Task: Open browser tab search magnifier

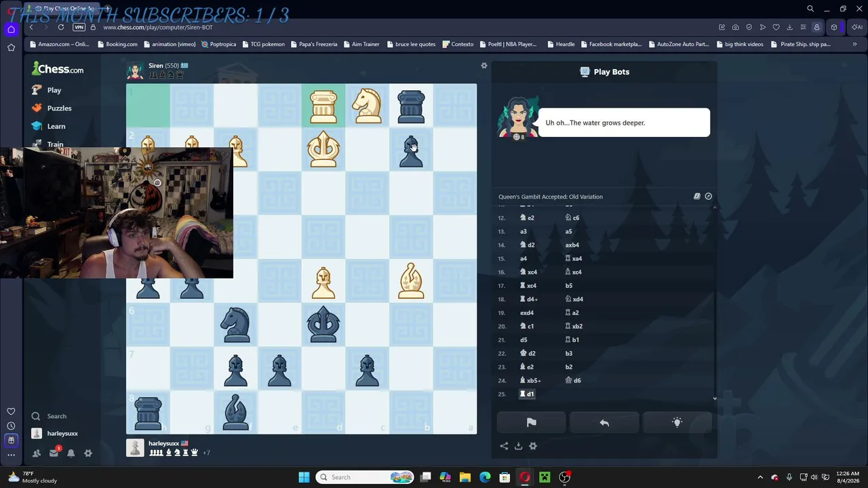Action: coord(810,9)
